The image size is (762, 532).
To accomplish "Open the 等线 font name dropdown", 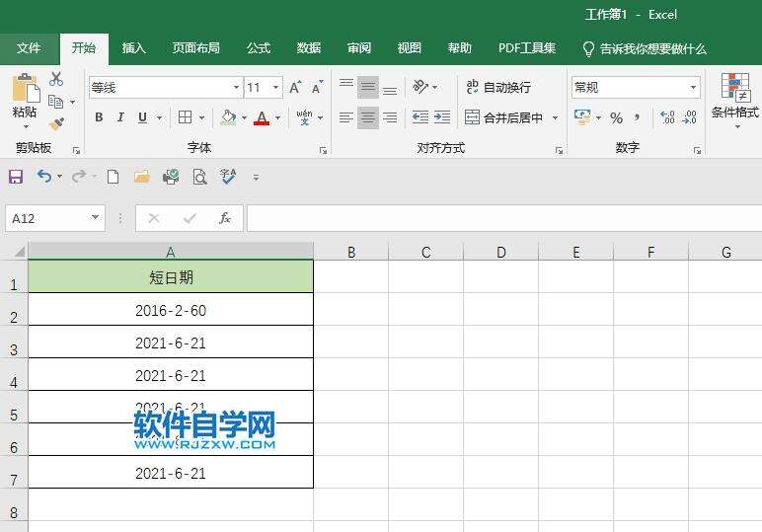I will (x=236, y=88).
